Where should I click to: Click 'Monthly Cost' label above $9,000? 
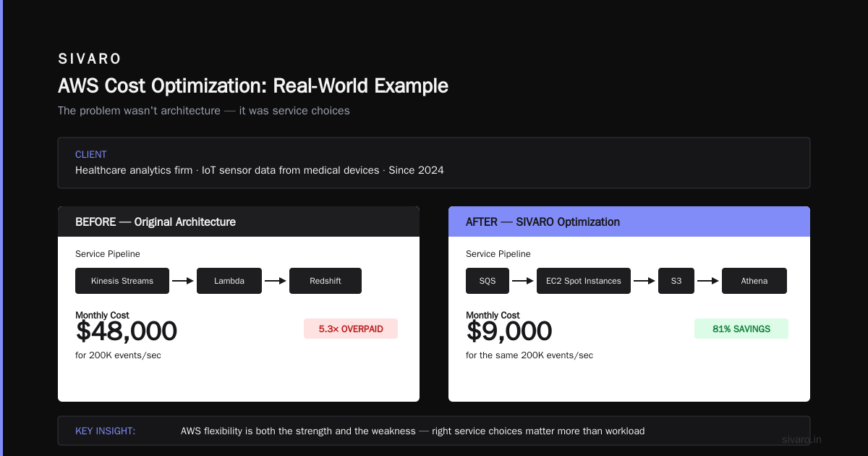click(493, 315)
